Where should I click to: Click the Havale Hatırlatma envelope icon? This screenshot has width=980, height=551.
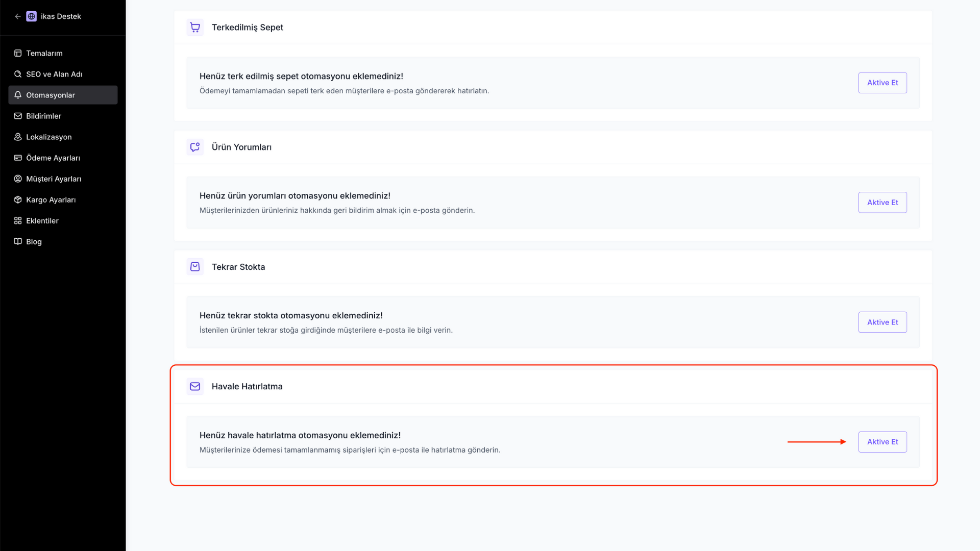195,386
